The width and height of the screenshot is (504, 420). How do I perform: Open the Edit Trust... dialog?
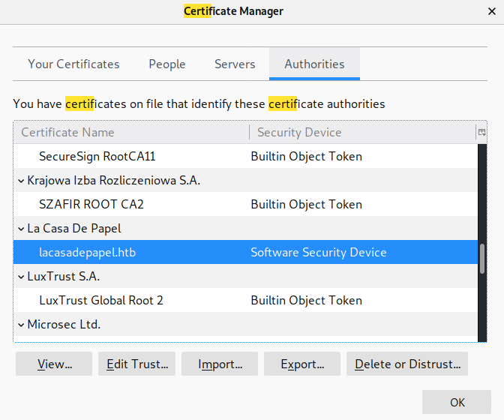click(136, 364)
